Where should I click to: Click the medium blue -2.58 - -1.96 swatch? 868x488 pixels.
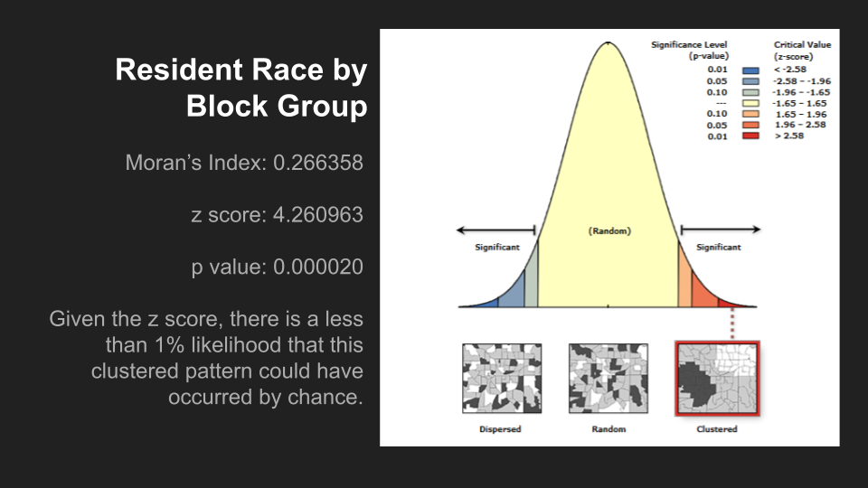750,81
